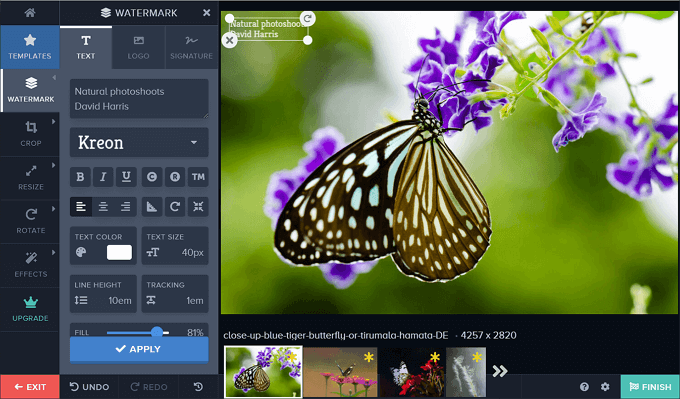Open the history clock icon
The height and width of the screenshot is (399, 680).
tap(198, 387)
